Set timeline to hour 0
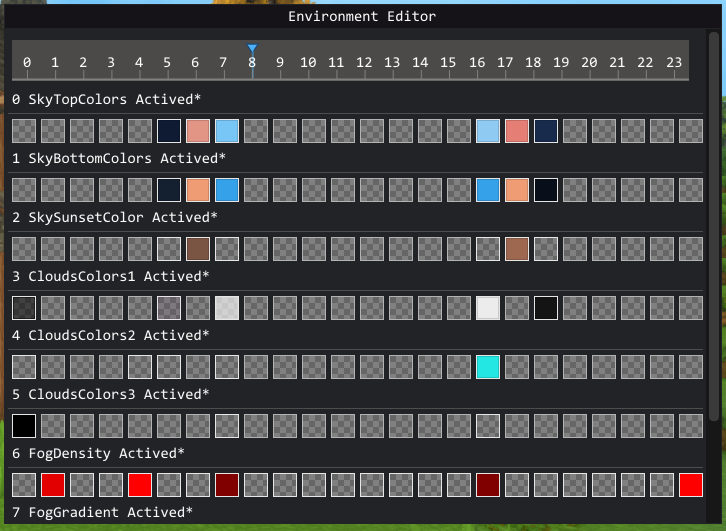 coord(27,62)
